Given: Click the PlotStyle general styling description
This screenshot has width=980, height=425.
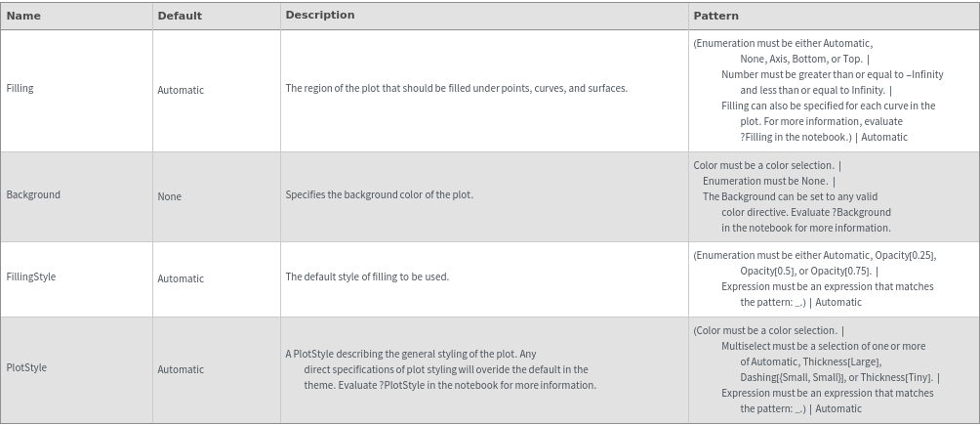Looking at the screenshot, I should [439, 369].
